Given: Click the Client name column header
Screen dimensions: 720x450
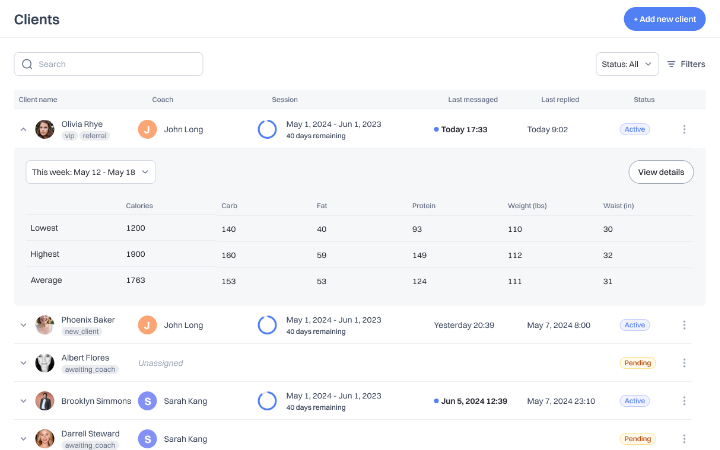Looking at the screenshot, I should point(38,100).
